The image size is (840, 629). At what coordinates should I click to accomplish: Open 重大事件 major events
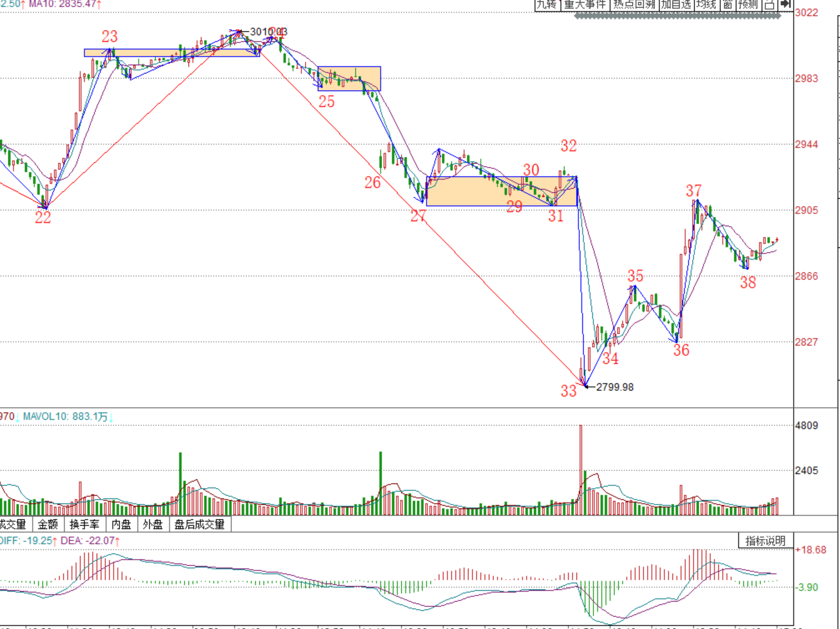coord(584,4)
